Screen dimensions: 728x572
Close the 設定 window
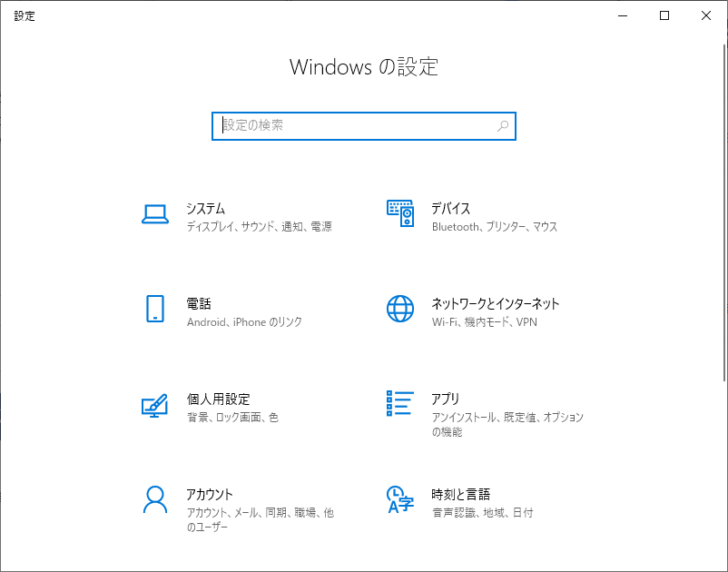[706, 15]
